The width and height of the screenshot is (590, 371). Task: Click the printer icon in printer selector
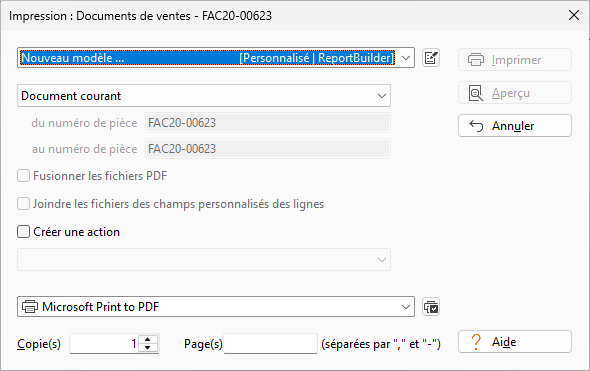click(30, 307)
